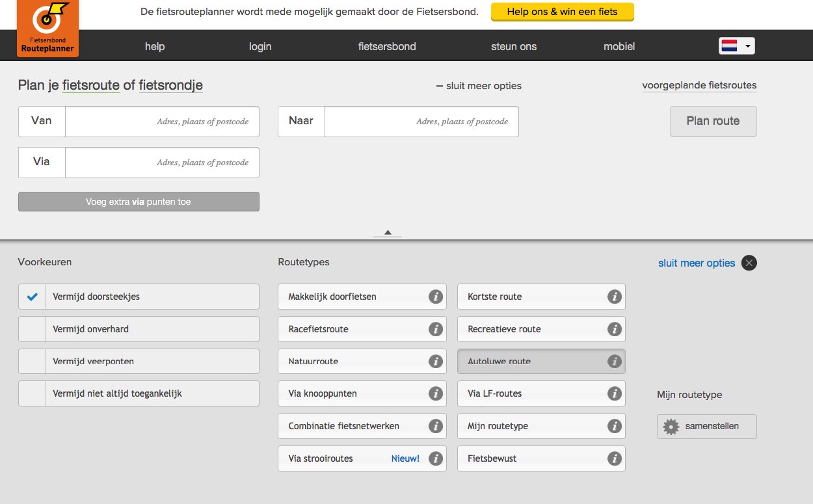Open the login menu item

[260, 46]
